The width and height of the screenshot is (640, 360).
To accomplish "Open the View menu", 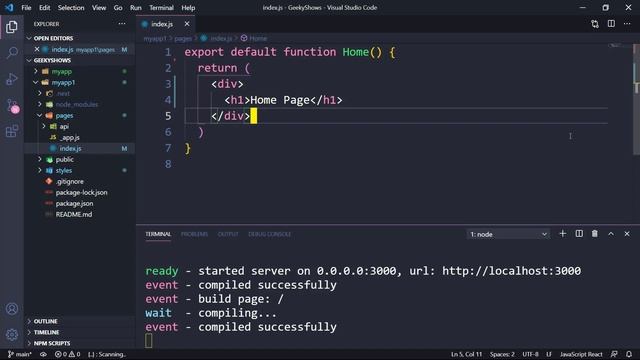I will (x=99, y=7).
